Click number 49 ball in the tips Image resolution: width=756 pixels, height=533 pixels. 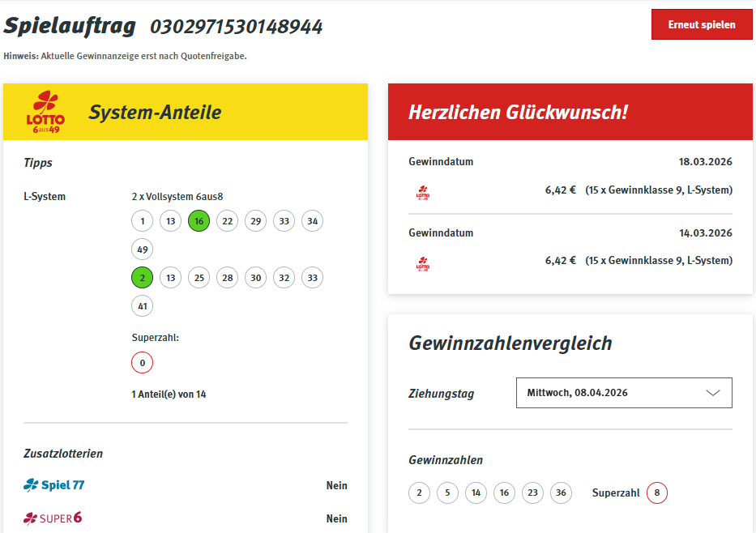[x=142, y=249]
